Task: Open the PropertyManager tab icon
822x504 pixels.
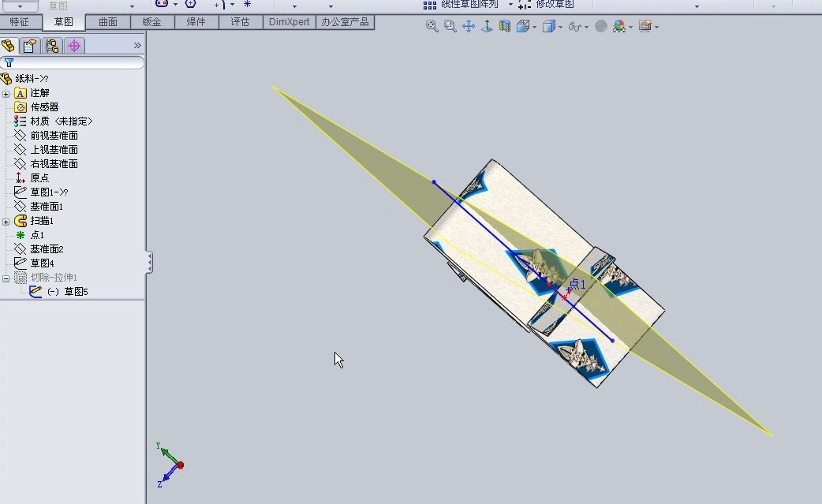Action: click(x=30, y=46)
